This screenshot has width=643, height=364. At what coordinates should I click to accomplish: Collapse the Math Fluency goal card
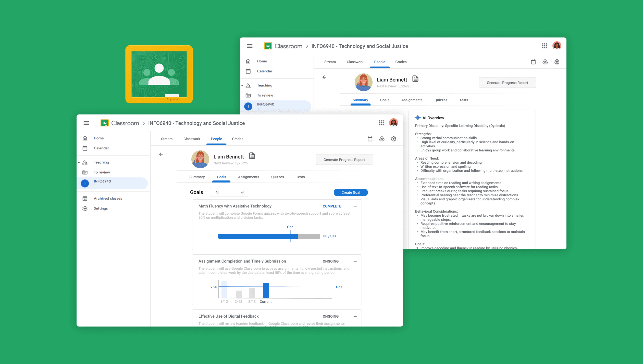click(x=355, y=206)
